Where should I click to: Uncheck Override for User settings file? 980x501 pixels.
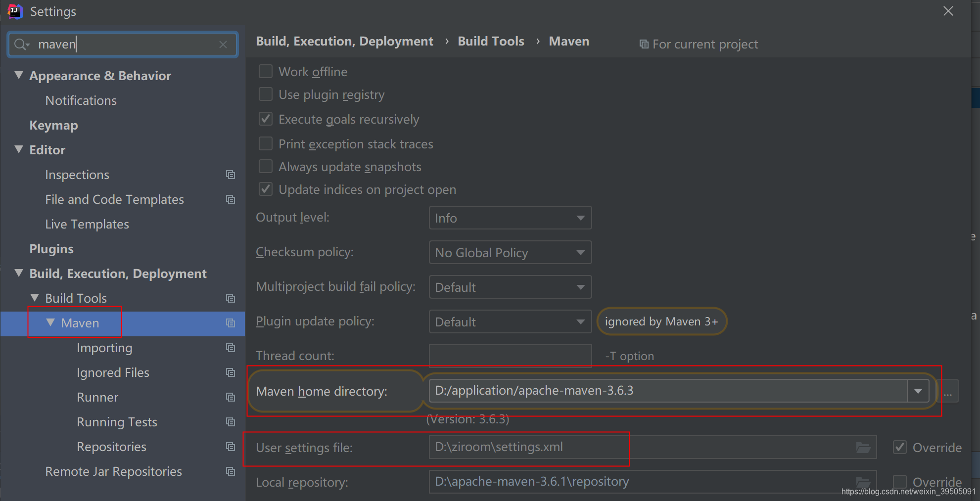click(x=900, y=448)
